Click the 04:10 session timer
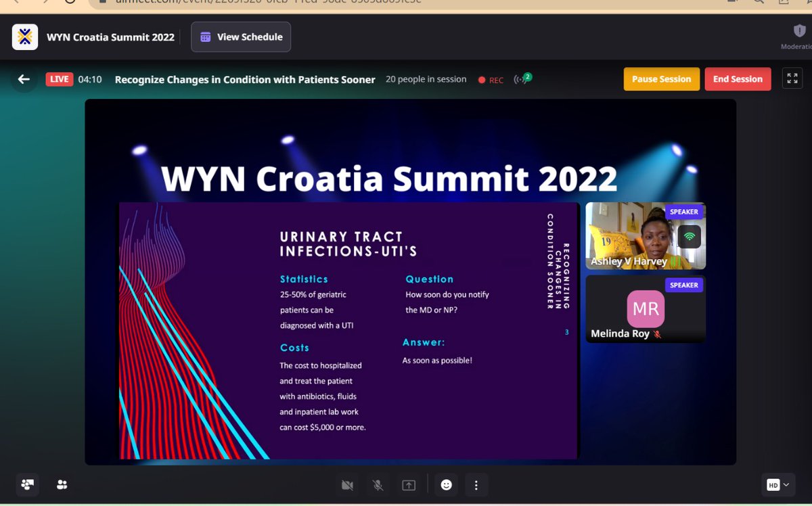Image resolution: width=812 pixels, height=506 pixels. (x=90, y=79)
